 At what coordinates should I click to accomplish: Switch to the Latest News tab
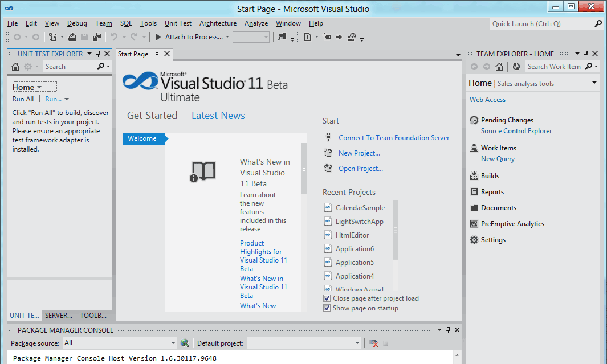click(218, 116)
